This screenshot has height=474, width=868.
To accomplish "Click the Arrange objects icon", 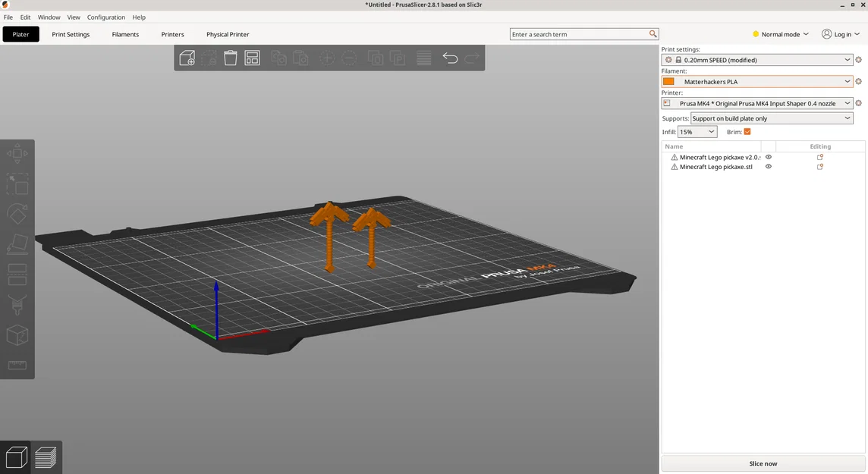I will click(253, 58).
